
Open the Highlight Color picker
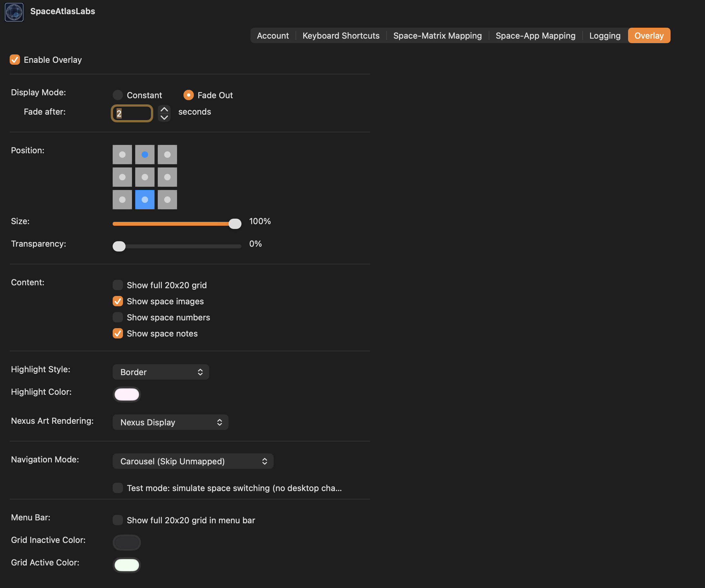127,394
